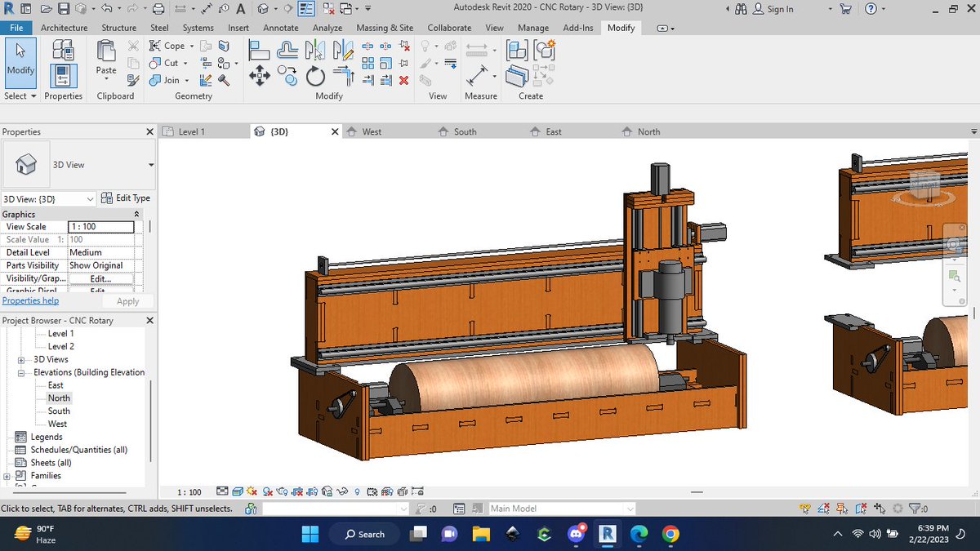Activate the Move tool
This screenshot has height=551, width=980.
coord(259,74)
